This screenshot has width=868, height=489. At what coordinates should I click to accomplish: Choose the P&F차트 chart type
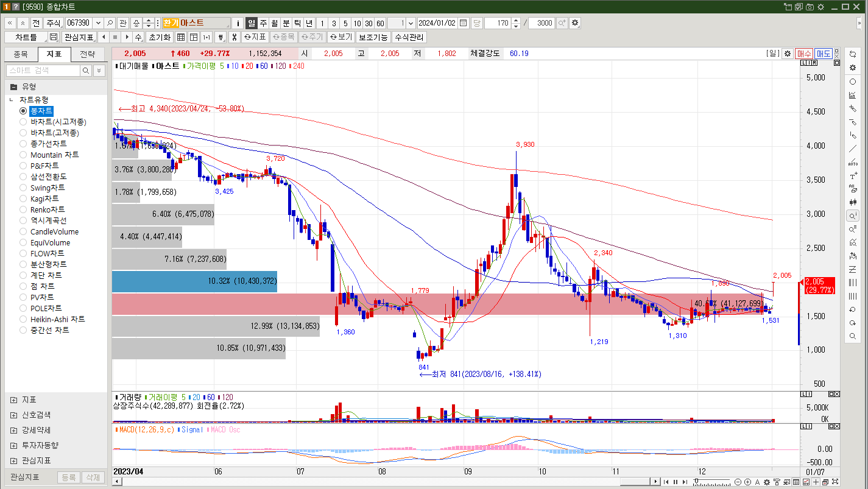pos(40,166)
